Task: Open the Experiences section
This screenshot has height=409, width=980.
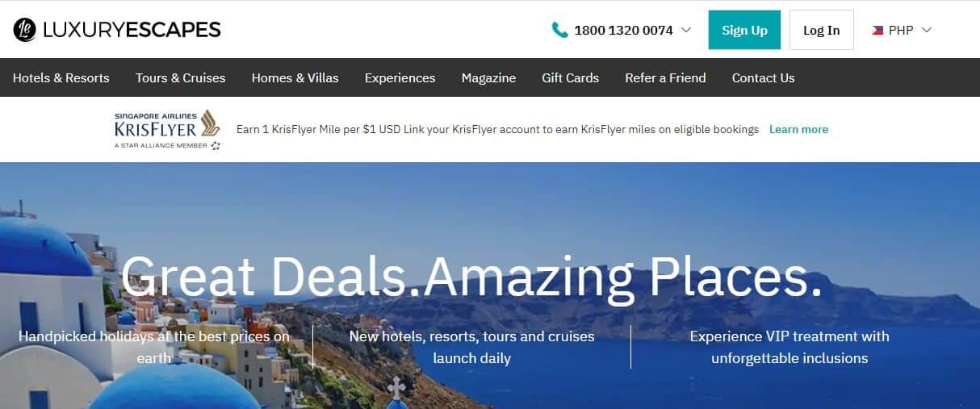Action: [400, 78]
